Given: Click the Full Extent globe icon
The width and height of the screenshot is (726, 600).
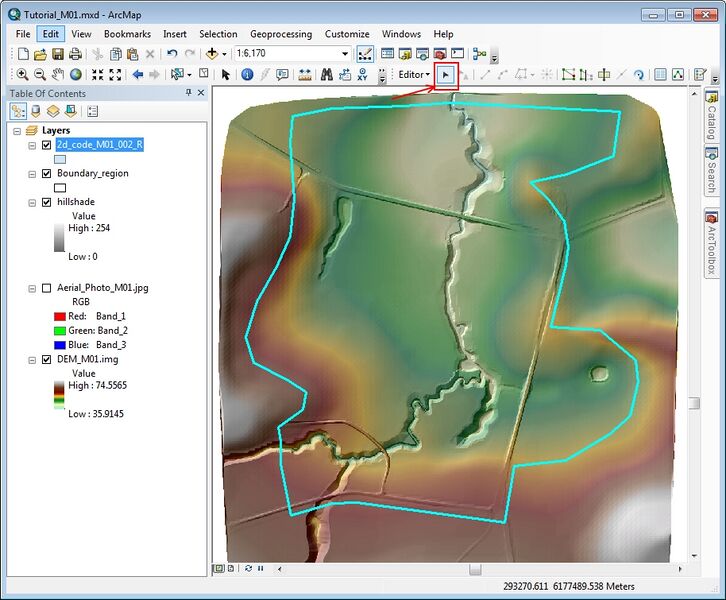Looking at the screenshot, I should pyautogui.click(x=76, y=74).
